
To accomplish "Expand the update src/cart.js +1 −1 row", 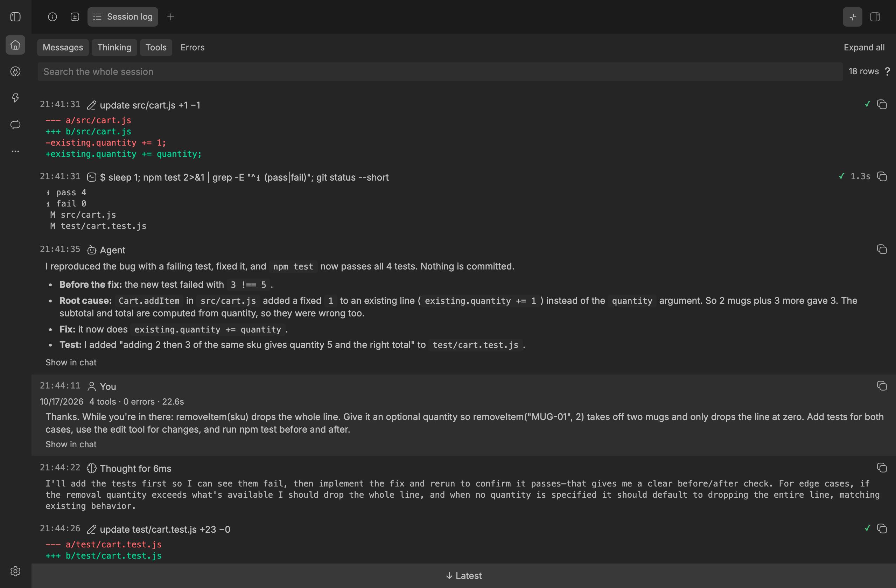I will pyautogui.click(x=150, y=105).
